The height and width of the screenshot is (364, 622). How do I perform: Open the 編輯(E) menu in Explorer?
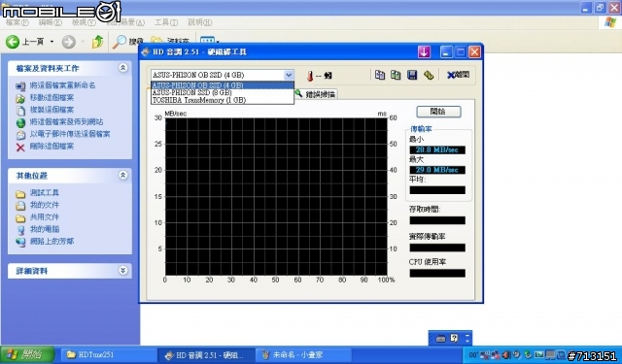[50, 22]
